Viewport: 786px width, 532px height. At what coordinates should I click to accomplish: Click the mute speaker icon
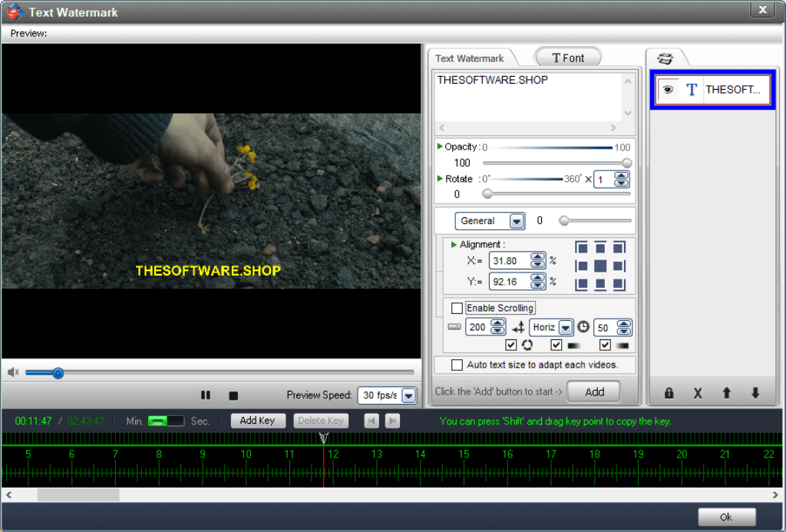tap(13, 372)
